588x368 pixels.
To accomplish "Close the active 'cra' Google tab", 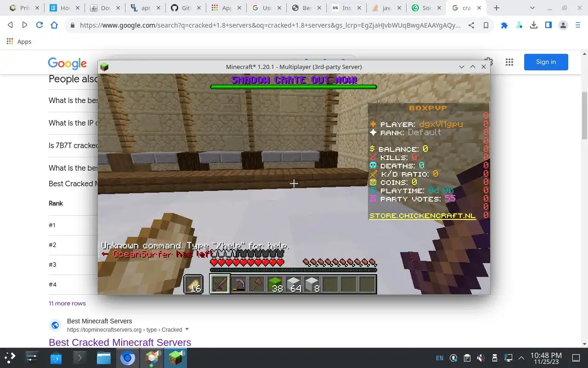I will click(480, 8).
